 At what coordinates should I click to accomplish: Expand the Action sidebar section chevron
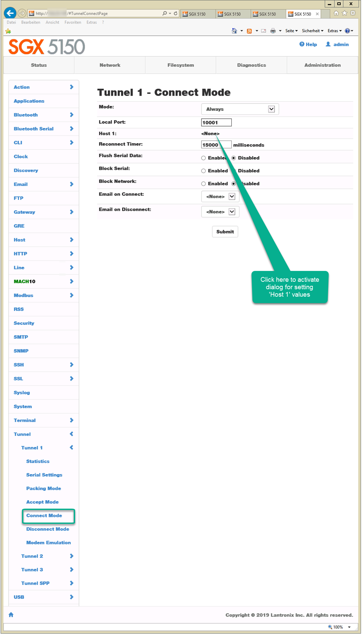72,87
